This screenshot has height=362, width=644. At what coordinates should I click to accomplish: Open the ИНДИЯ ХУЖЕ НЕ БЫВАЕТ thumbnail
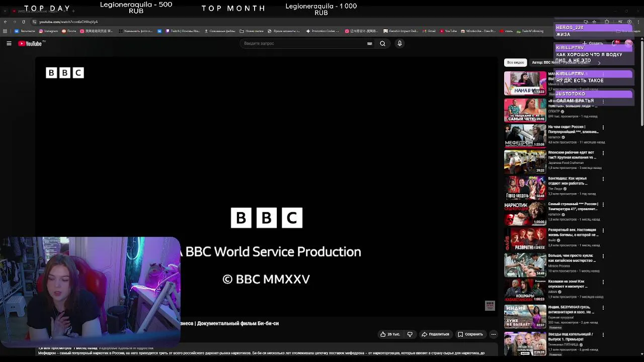(525, 316)
